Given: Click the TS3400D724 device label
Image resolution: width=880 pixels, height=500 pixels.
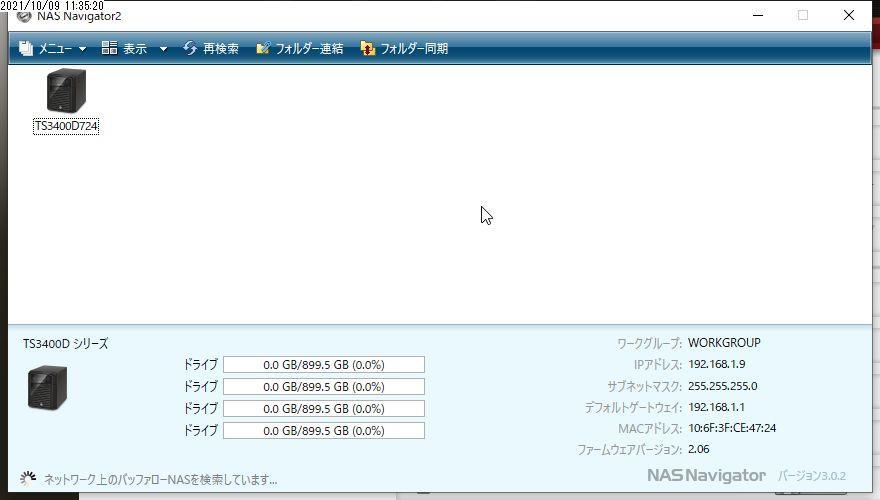Looking at the screenshot, I should point(66,126).
